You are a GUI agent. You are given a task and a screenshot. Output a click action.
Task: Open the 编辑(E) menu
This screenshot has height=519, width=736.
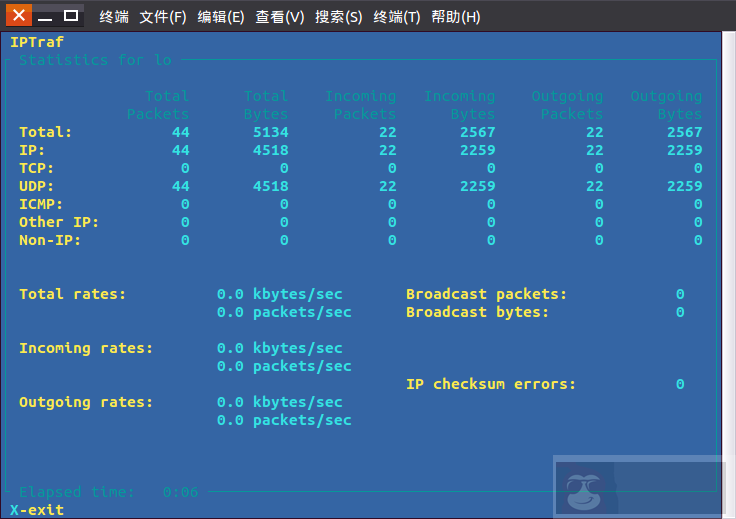pyautogui.click(x=221, y=17)
